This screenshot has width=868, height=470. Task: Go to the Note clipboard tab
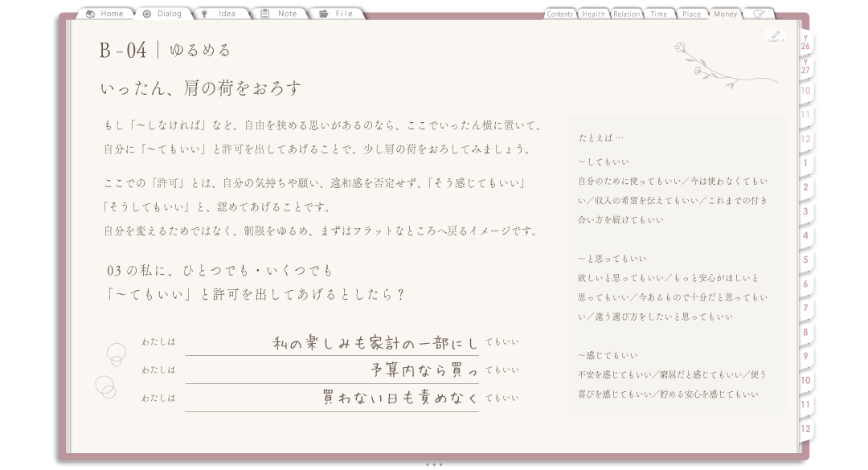(x=280, y=14)
